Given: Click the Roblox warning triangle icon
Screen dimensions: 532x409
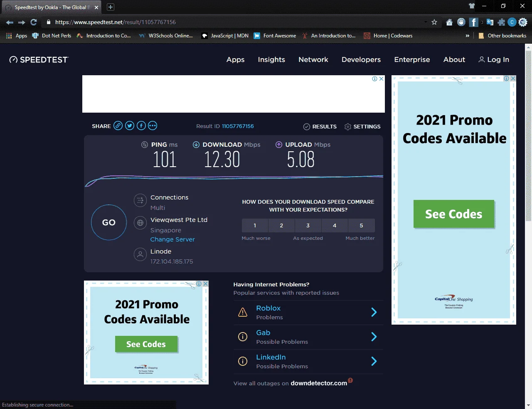Looking at the screenshot, I should 243,312.
